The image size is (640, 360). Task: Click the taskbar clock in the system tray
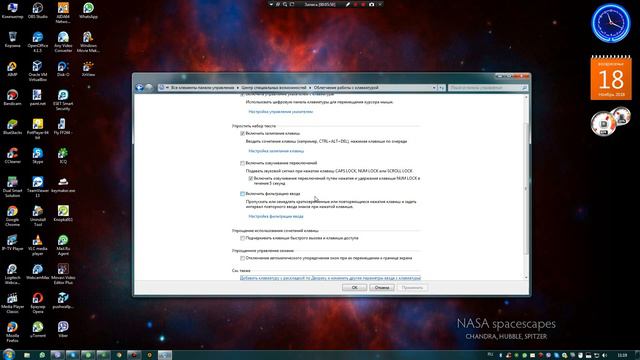(x=622, y=355)
